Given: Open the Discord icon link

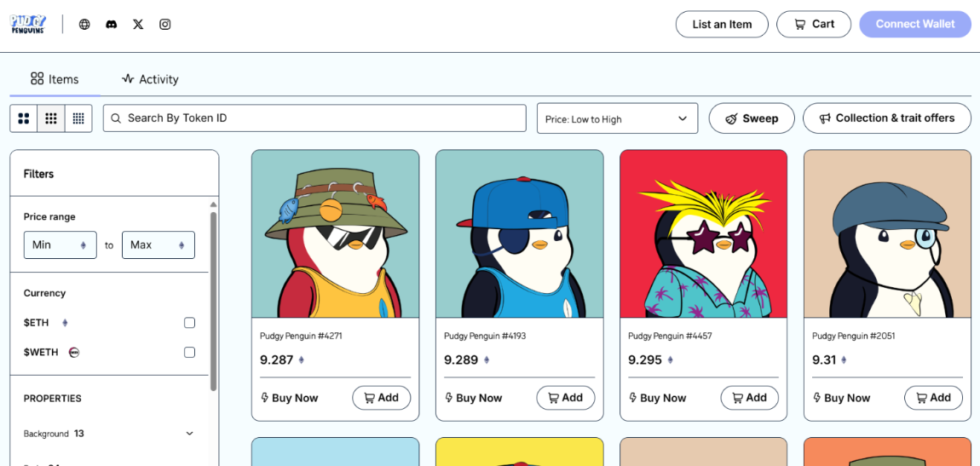Looking at the screenshot, I should click(x=112, y=25).
